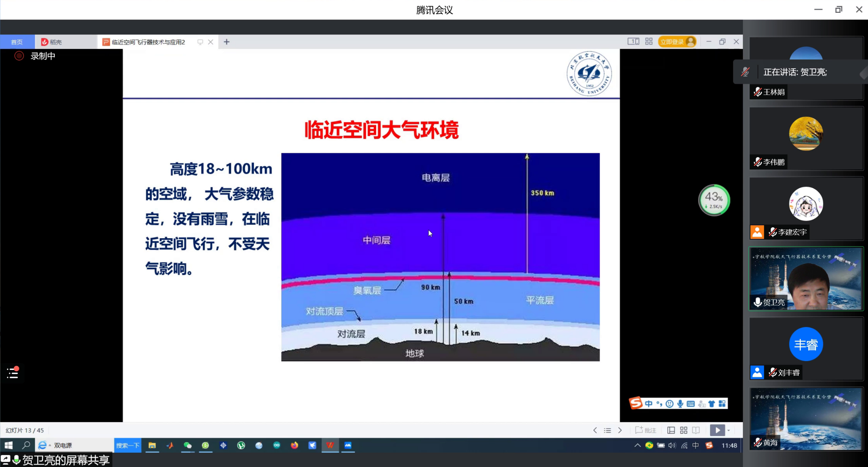Toggle Sogou voice input microphone
Screen dimensions: 868x467
680,404
